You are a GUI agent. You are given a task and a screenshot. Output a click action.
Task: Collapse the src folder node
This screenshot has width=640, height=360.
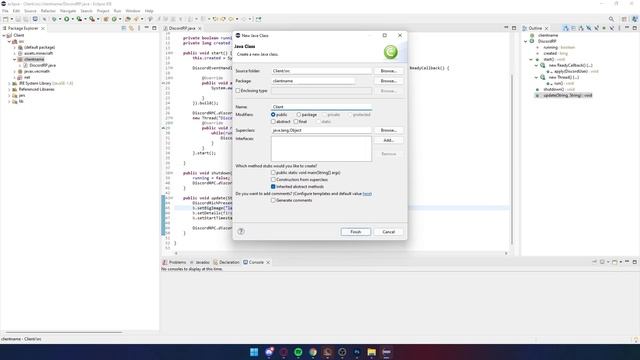9,42
